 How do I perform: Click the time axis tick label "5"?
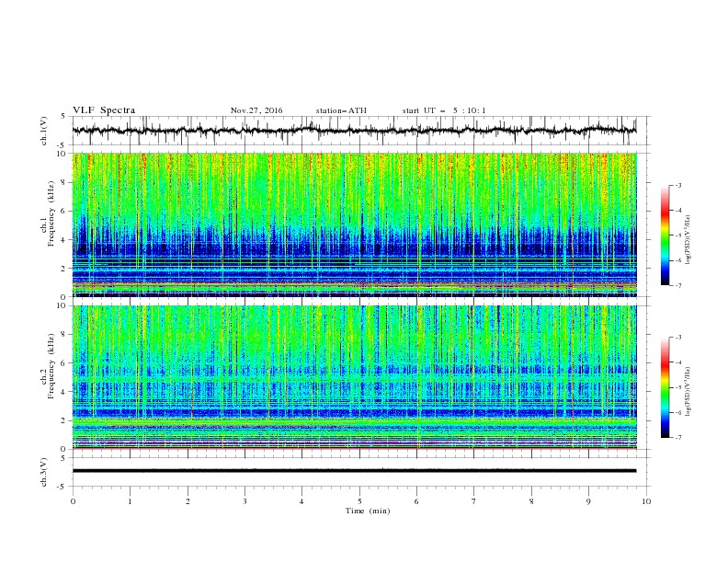tap(359, 501)
